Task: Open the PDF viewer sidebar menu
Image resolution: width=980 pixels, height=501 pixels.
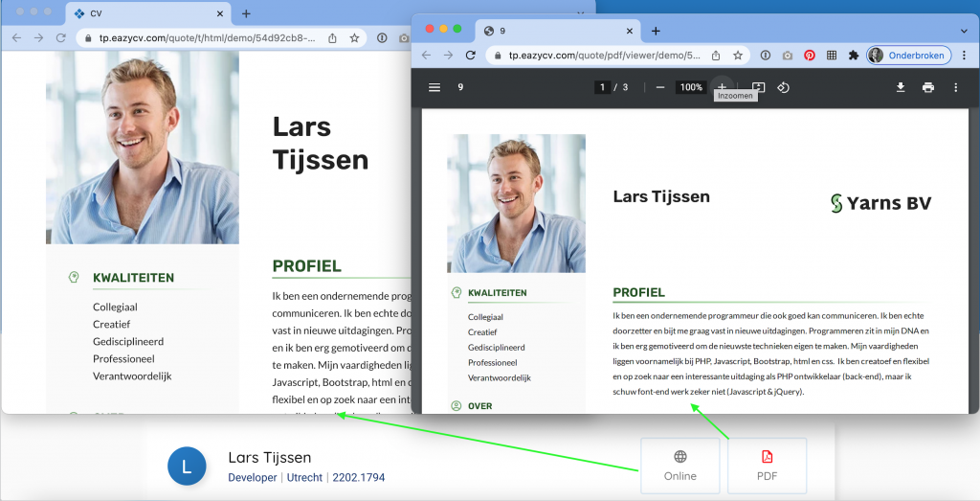Action: pyautogui.click(x=434, y=87)
